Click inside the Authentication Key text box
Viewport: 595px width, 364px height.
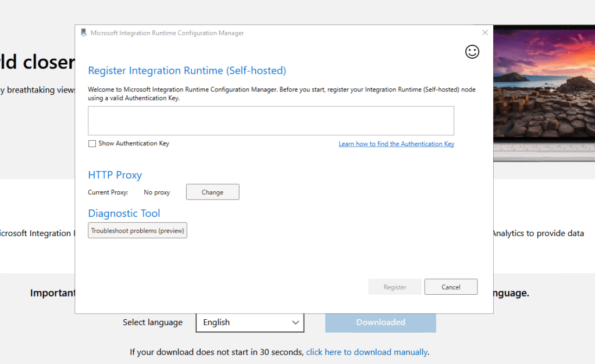[x=270, y=121]
